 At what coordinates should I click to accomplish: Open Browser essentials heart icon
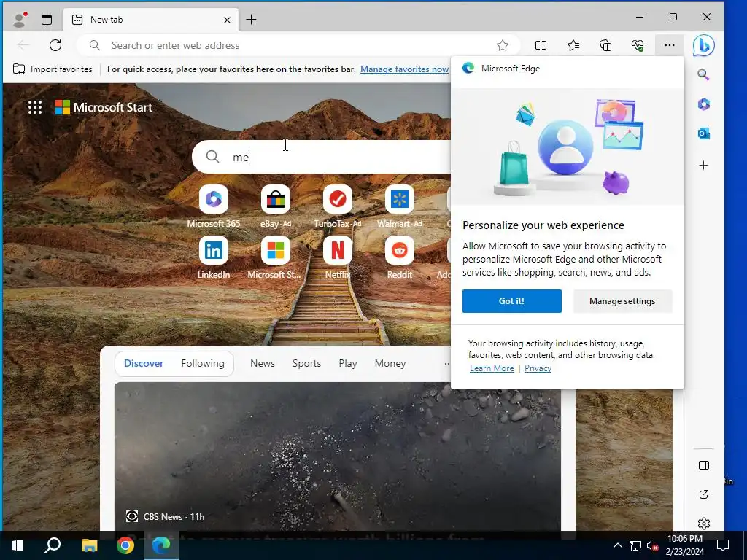(x=638, y=45)
